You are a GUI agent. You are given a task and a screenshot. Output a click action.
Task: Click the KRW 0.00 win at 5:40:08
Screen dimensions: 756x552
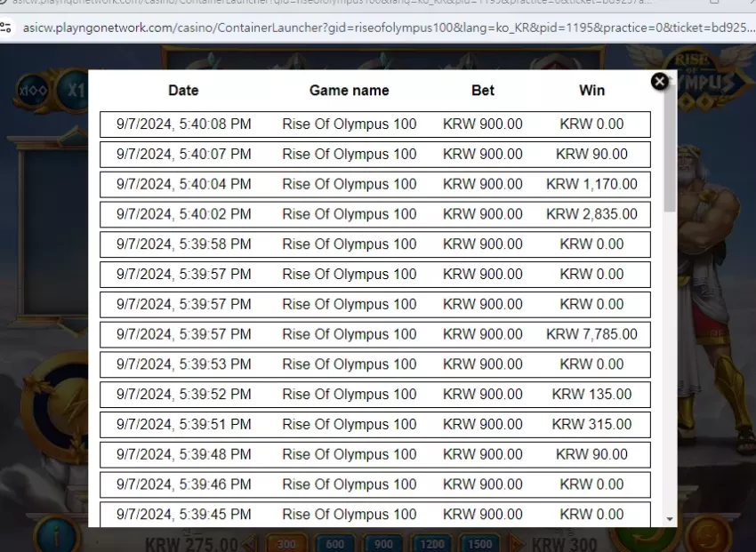coord(591,124)
